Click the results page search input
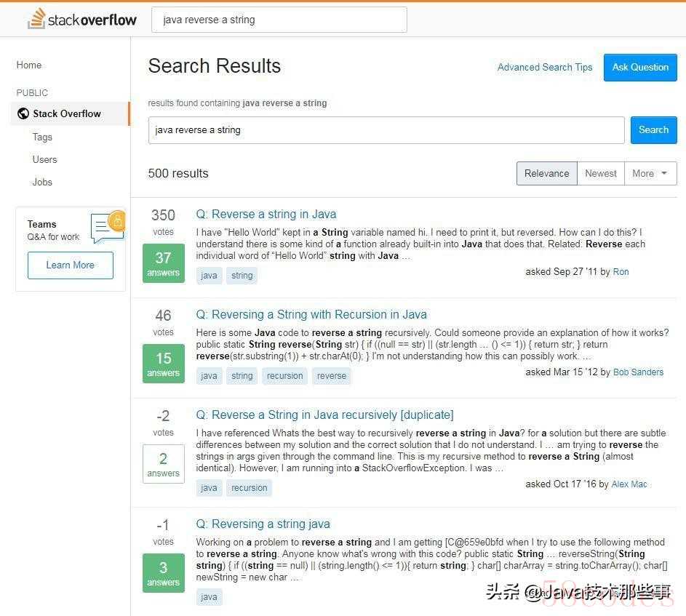This screenshot has width=686, height=616. point(386,130)
